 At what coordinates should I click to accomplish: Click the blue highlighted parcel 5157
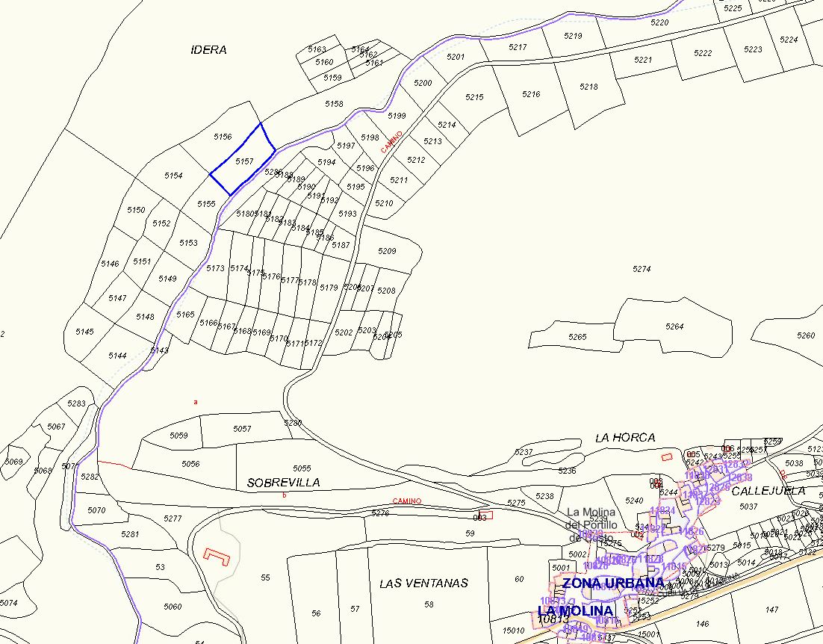(x=243, y=161)
